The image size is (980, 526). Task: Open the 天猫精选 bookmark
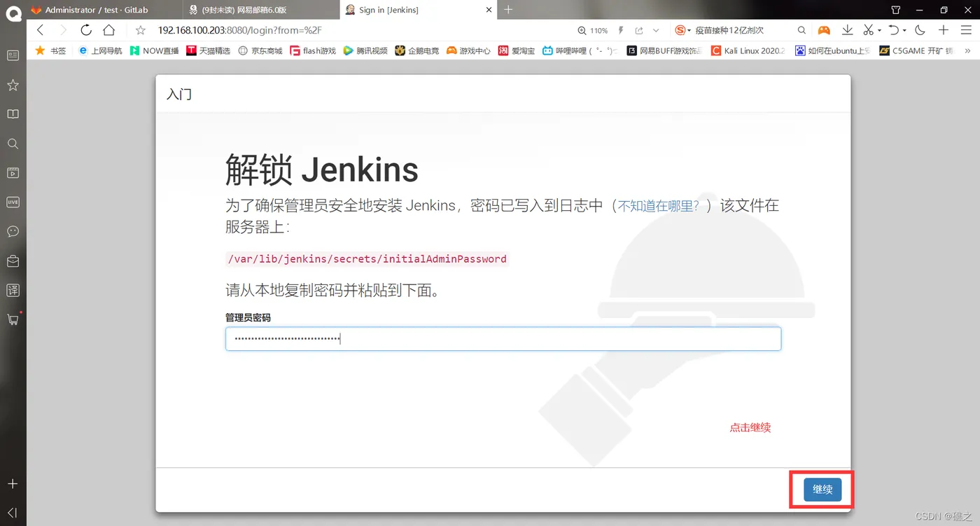[x=209, y=50]
